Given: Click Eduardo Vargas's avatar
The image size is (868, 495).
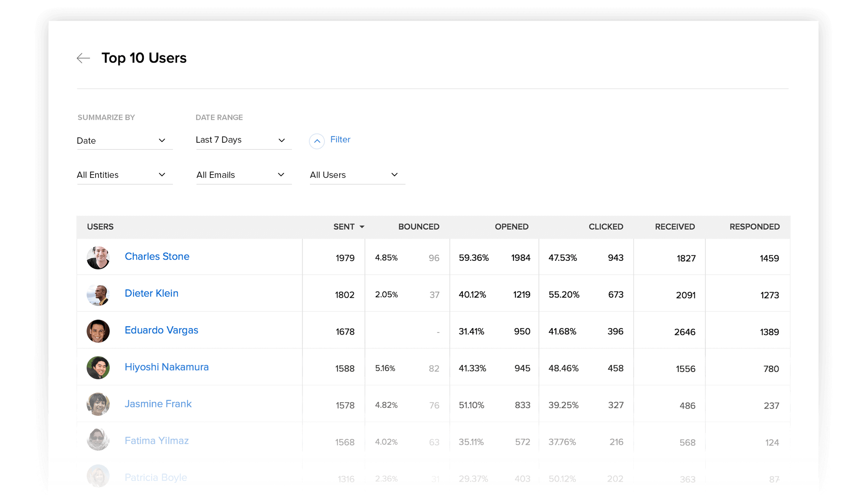Looking at the screenshot, I should pyautogui.click(x=98, y=331).
